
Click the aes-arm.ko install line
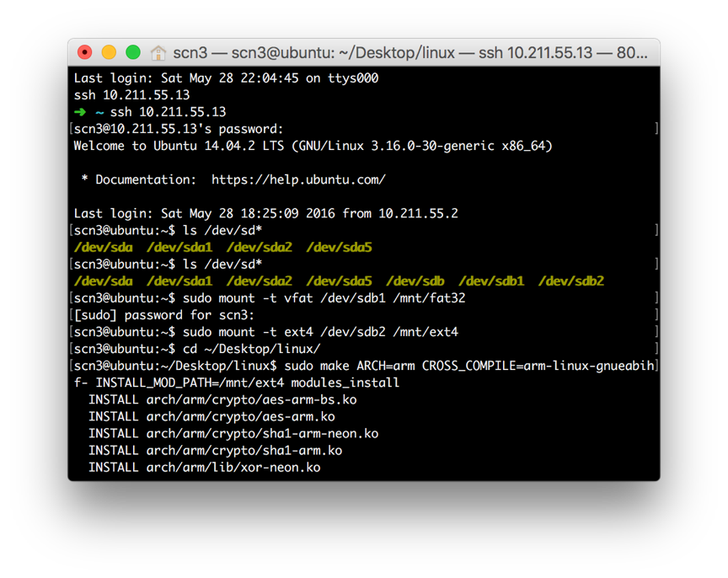(211, 417)
